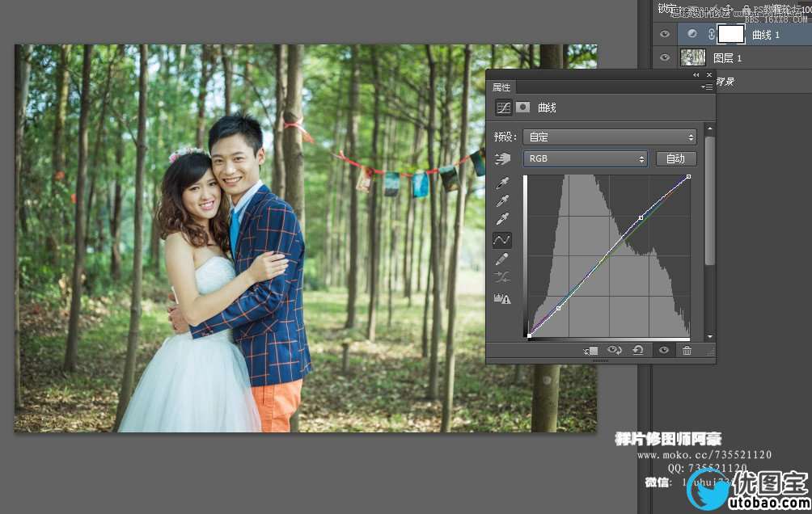Click the wedding photo in canvas
The width and height of the screenshot is (812, 514).
pyautogui.click(x=306, y=238)
